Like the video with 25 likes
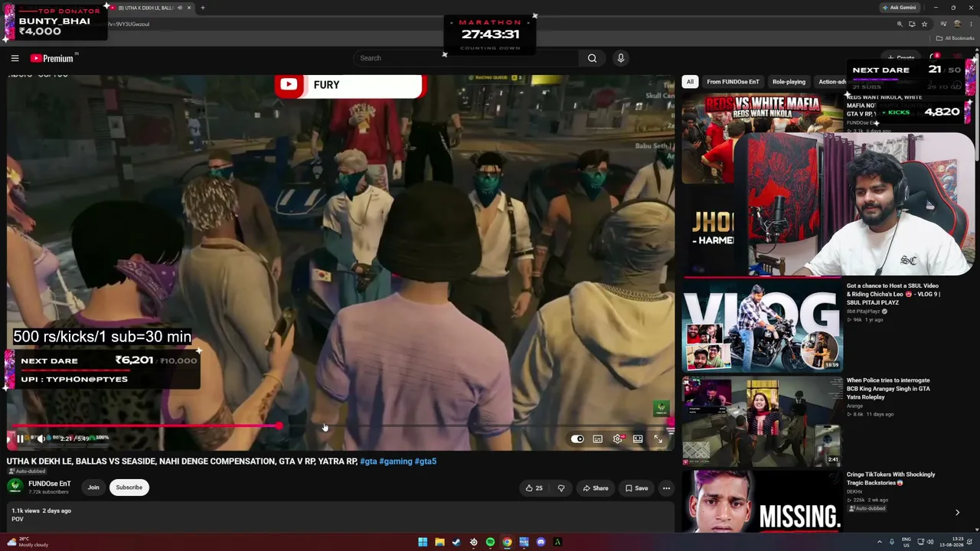Viewport: 980px width, 551px height. pos(534,488)
